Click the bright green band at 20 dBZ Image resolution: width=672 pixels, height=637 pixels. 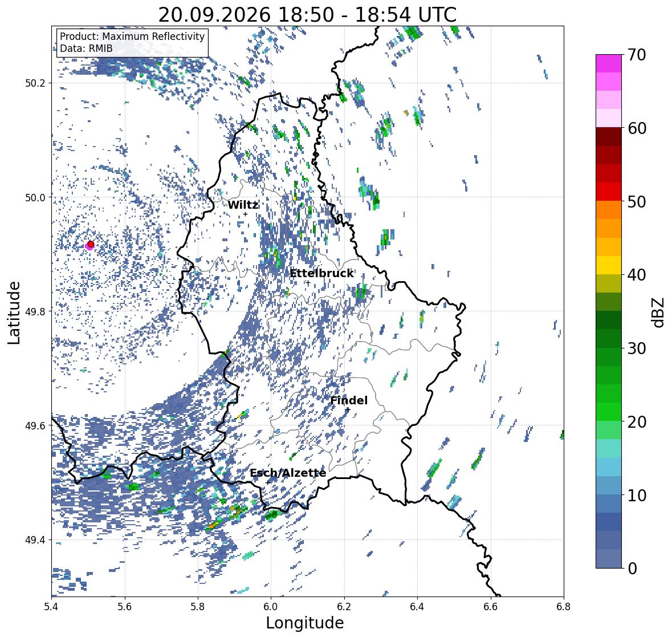[609, 412]
